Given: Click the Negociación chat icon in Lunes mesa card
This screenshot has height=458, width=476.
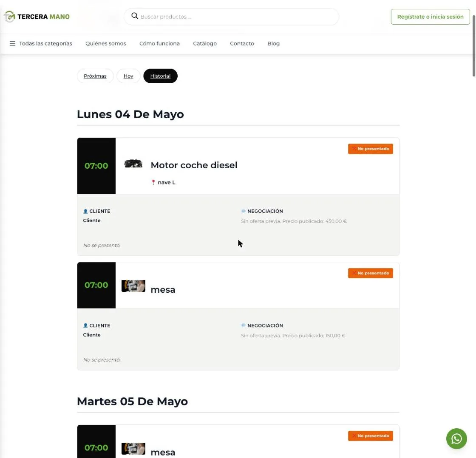Looking at the screenshot, I should pos(243,325).
